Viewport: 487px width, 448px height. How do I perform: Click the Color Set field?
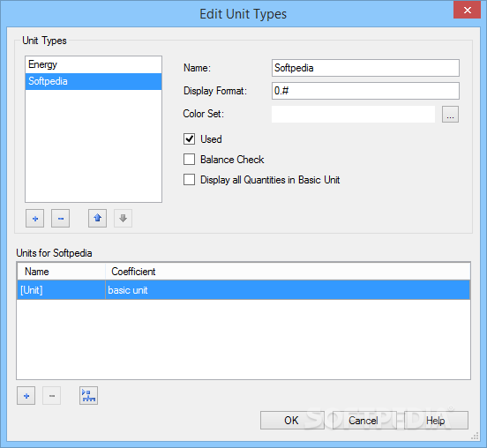coord(353,114)
